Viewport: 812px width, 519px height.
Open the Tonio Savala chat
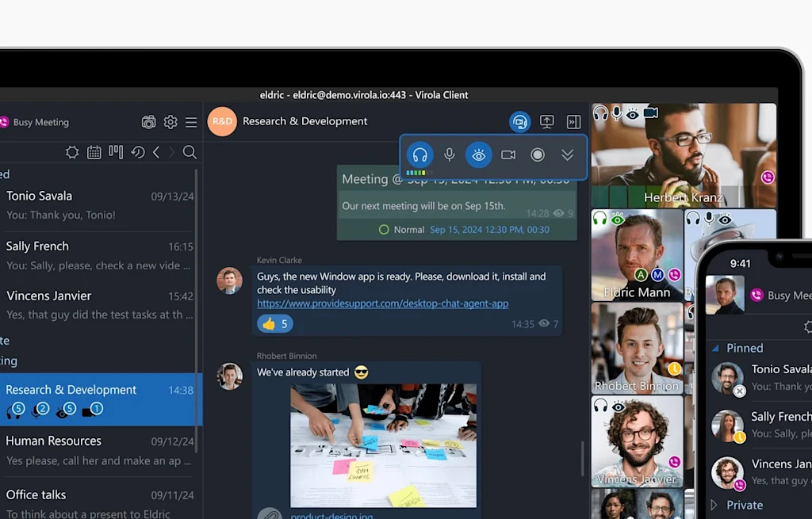pyautogui.click(x=98, y=205)
